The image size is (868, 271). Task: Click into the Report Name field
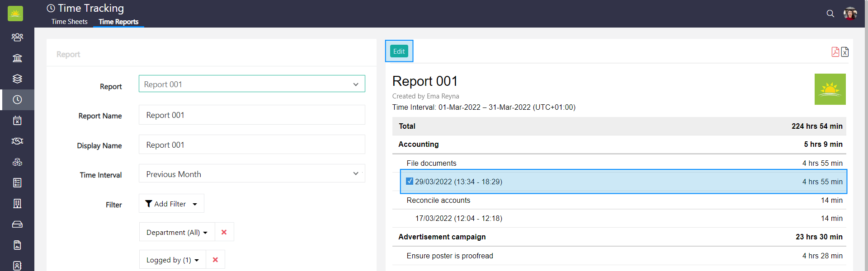(x=252, y=115)
